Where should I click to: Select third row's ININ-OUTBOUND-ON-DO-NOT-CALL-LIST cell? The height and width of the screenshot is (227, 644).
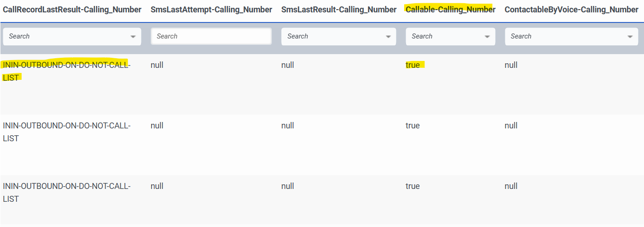tap(67, 192)
